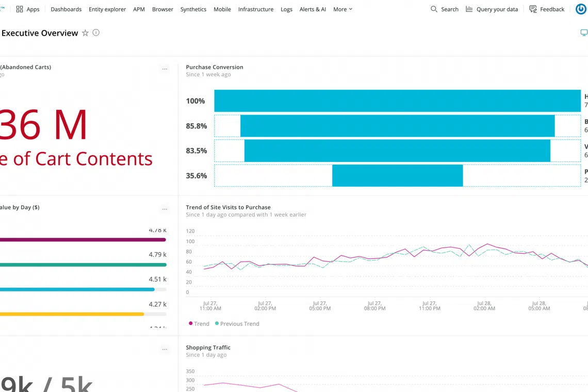This screenshot has height=392, width=588.
Task: Click the info icon beside dashboard title
Action: (96, 33)
